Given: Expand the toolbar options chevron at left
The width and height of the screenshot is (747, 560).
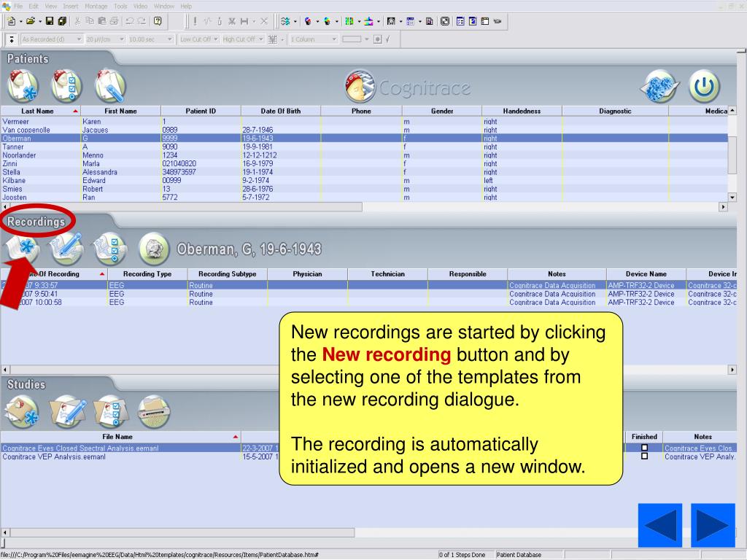Looking at the screenshot, I should point(12,39).
